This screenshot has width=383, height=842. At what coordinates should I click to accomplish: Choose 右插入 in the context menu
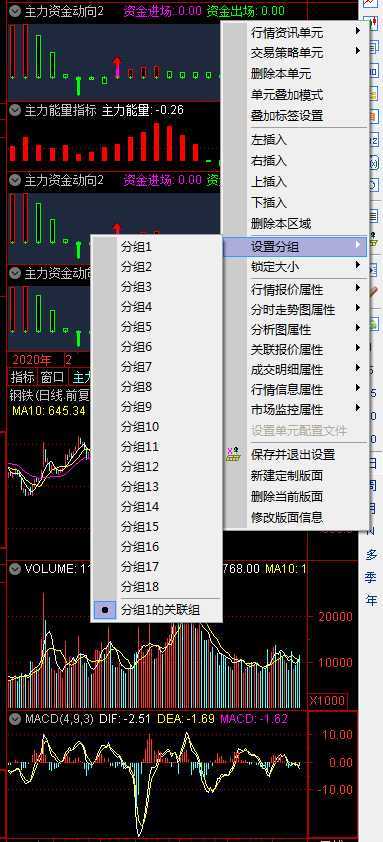(x=295, y=161)
